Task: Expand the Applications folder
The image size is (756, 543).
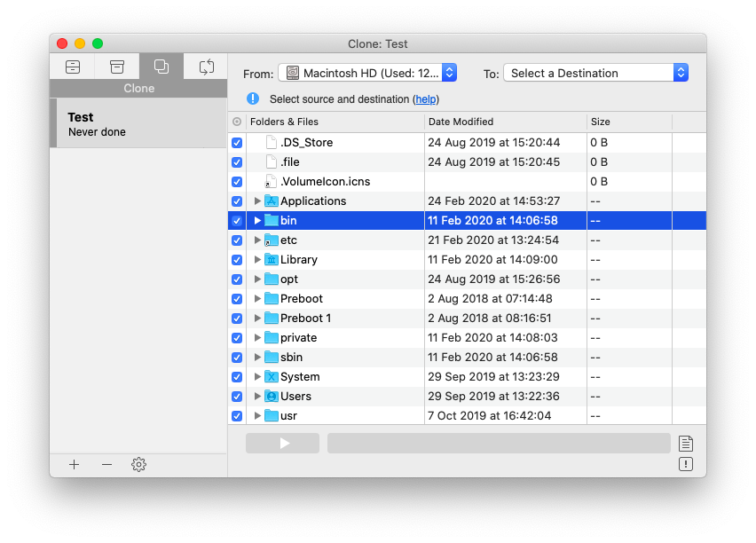Action: point(257,201)
